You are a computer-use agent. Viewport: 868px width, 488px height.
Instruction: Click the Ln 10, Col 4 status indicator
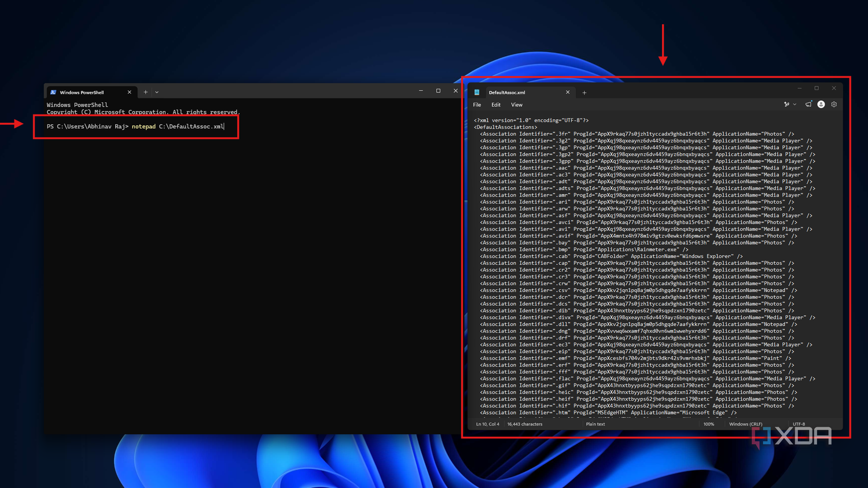coord(487,424)
